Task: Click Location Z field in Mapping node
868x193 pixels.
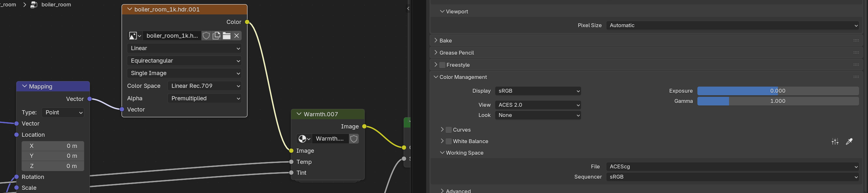Action: click(x=53, y=166)
